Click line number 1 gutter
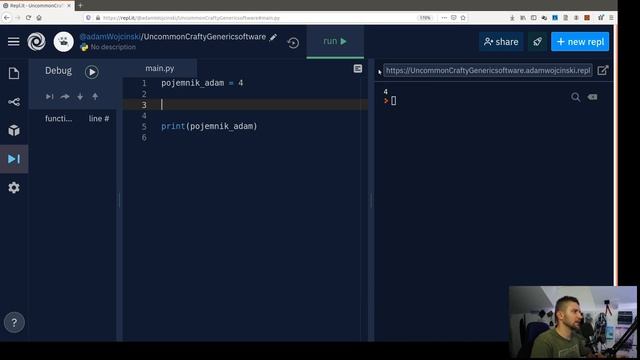 pos(144,83)
